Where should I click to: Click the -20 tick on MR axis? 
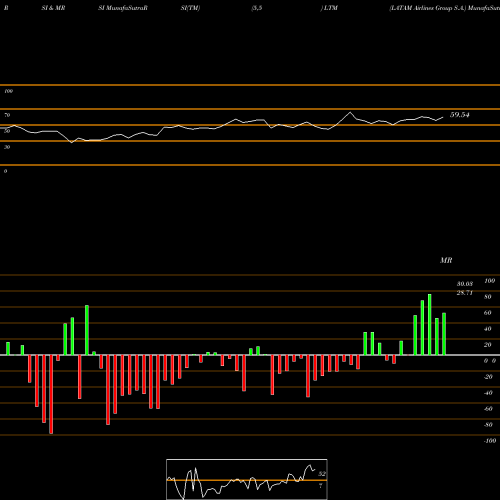pyautogui.click(x=488, y=377)
